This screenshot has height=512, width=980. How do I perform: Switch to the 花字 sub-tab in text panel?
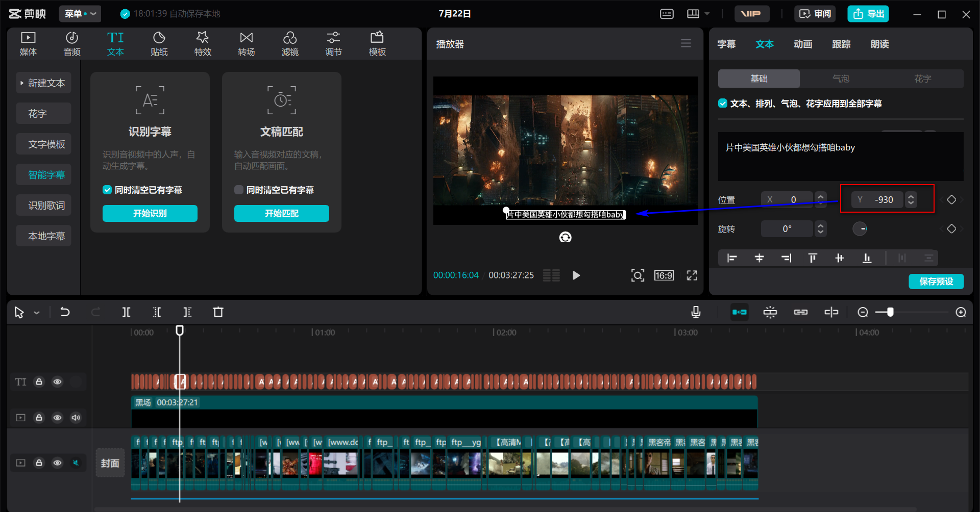coord(922,79)
